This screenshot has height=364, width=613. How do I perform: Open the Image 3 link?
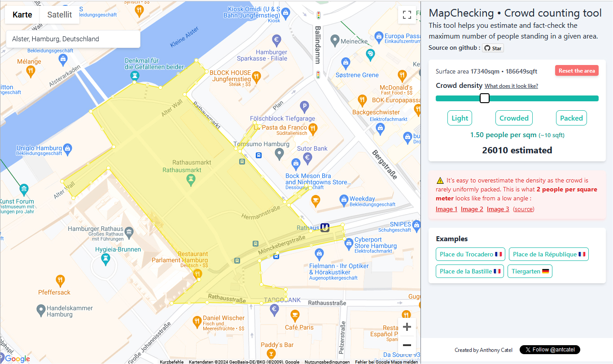(x=498, y=209)
